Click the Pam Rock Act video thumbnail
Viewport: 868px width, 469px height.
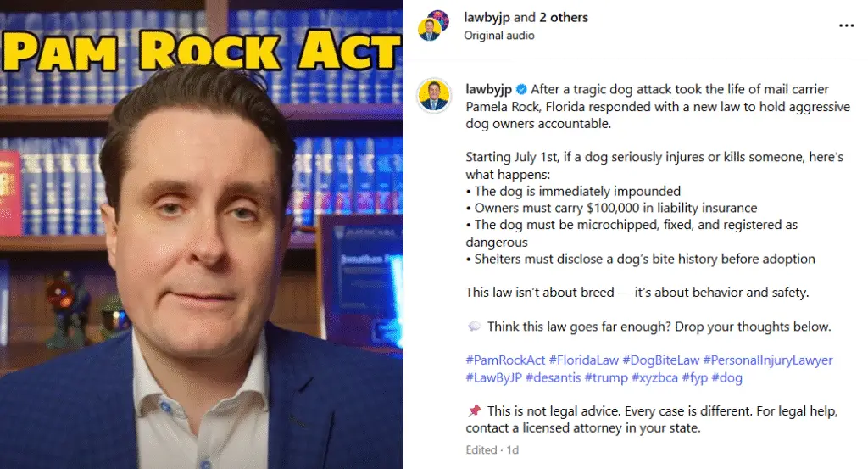tap(202, 235)
